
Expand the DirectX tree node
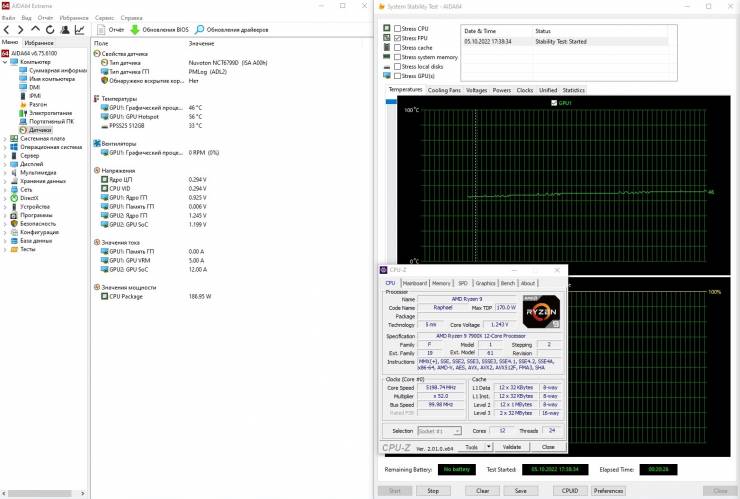[x=5, y=198]
